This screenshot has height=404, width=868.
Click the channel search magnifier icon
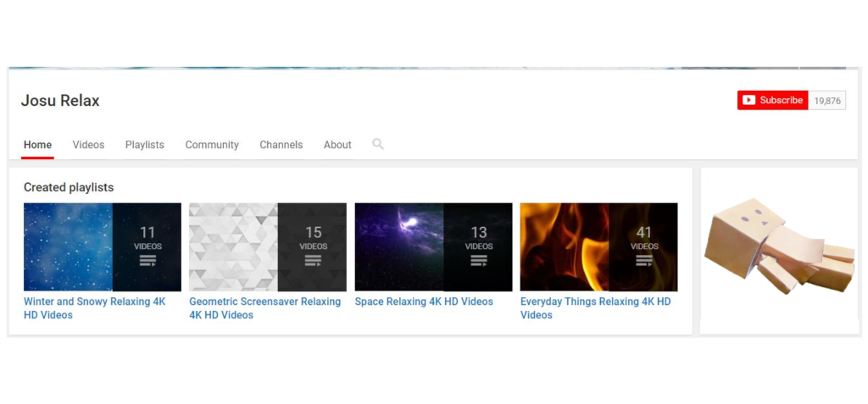tap(378, 145)
